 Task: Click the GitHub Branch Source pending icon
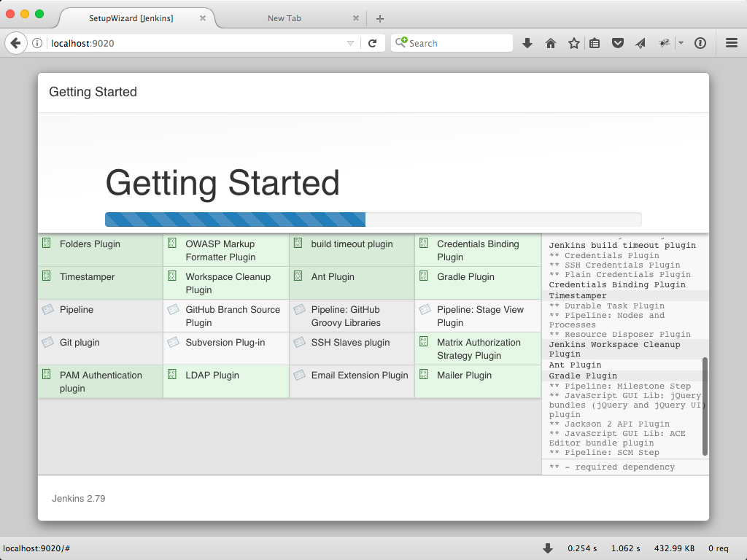pos(173,309)
